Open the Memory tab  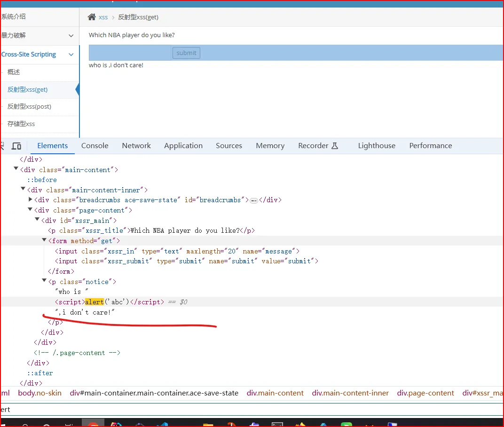pos(270,146)
